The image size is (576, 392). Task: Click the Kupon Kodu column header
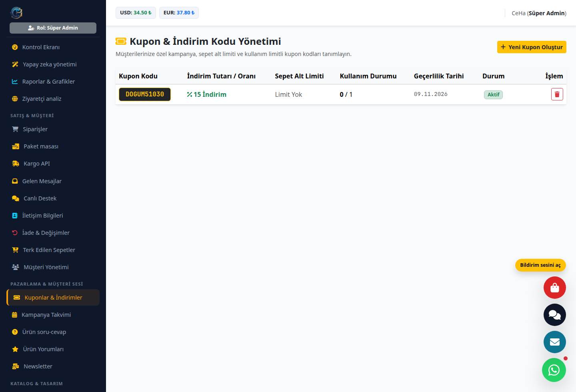138,76
